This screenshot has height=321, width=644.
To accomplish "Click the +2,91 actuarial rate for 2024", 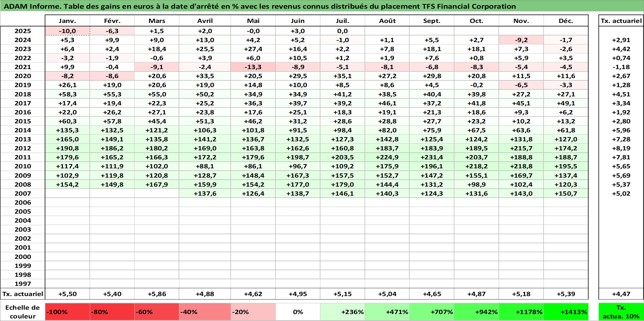I will (x=621, y=40).
